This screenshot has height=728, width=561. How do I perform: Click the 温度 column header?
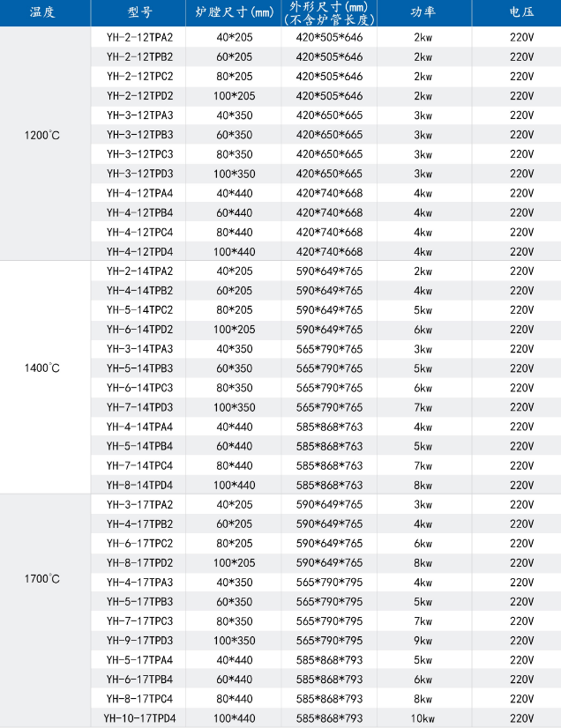pos(46,13)
